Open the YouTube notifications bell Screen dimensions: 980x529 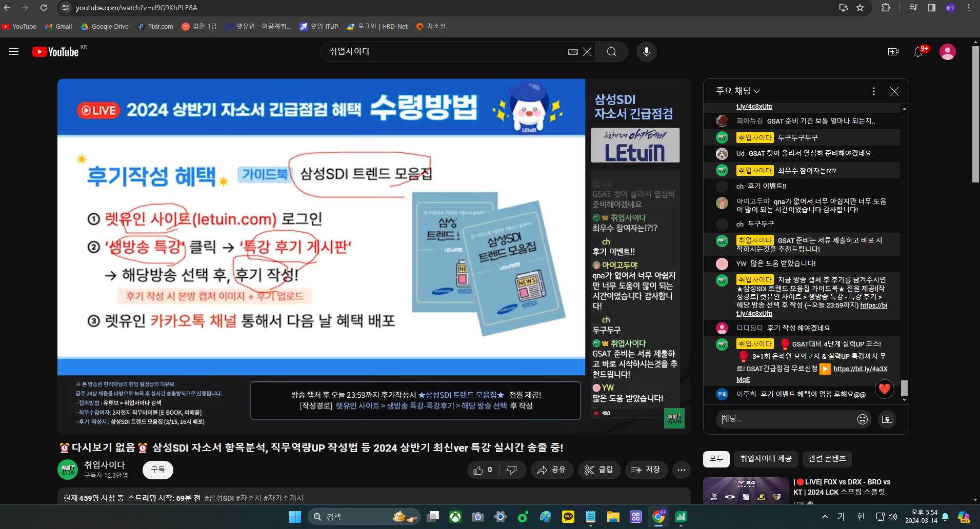918,52
